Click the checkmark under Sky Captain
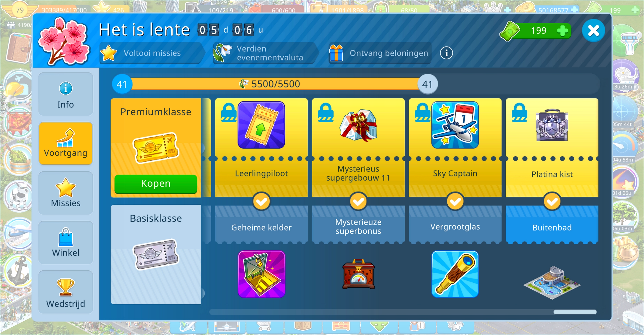This screenshot has width=644, height=335. coord(455,202)
